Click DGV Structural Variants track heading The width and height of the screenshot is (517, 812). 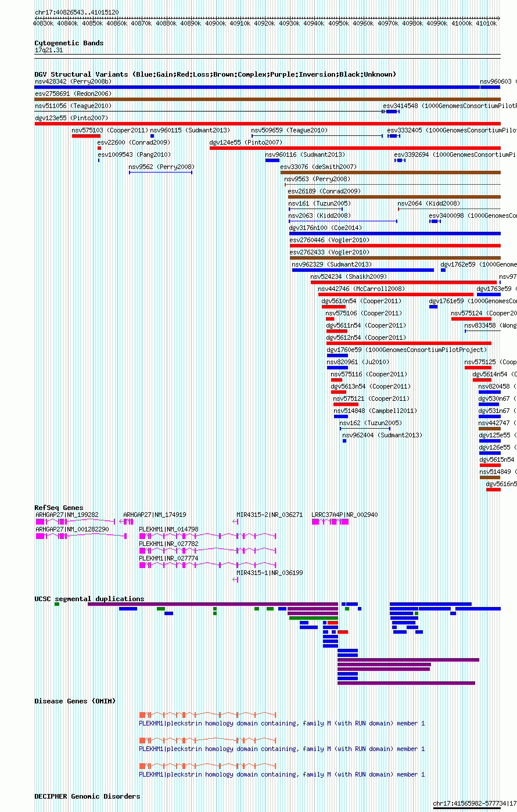click(x=216, y=74)
